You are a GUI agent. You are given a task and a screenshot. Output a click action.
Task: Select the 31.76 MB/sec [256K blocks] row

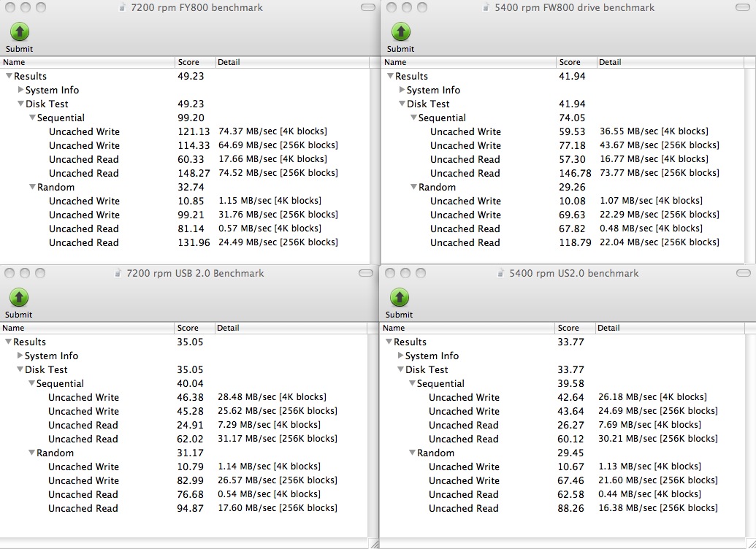point(185,215)
